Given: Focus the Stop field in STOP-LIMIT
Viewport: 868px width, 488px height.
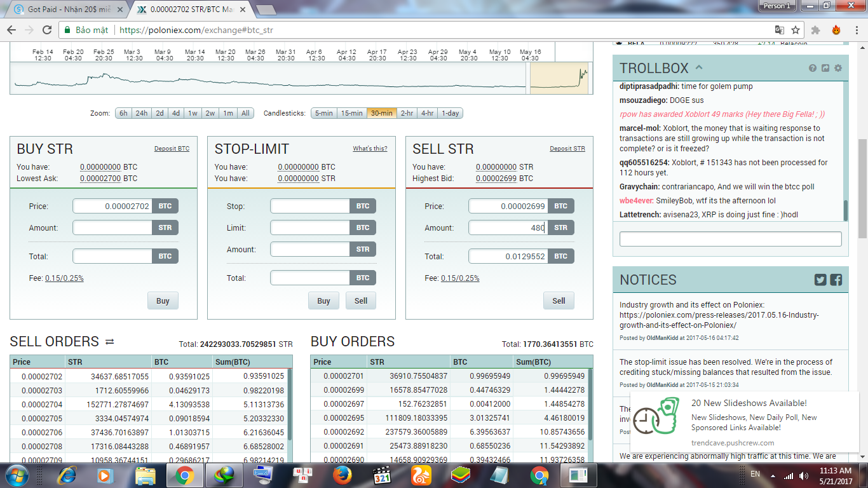Looking at the screenshot, I should pyautogui.click(x=310, y=206).
